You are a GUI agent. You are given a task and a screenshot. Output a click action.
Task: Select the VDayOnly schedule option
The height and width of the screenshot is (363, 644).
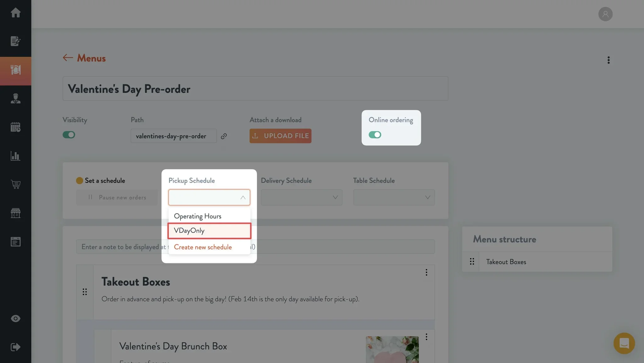click(x=209, y=231)
